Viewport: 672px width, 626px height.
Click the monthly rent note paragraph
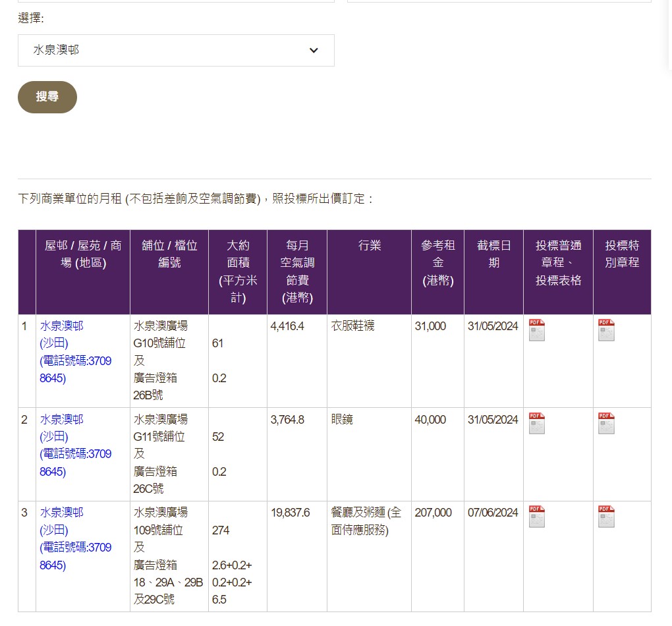pos(196,199)
